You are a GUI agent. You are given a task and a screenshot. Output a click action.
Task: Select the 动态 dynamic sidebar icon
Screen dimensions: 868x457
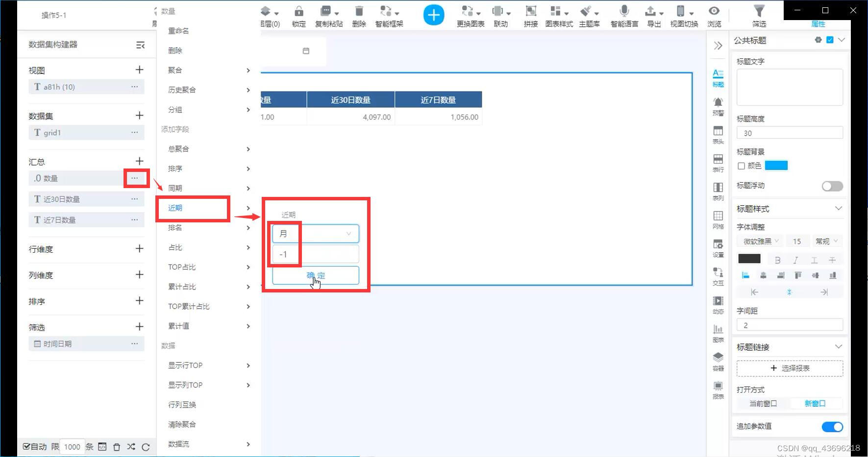tap(718, 305)
